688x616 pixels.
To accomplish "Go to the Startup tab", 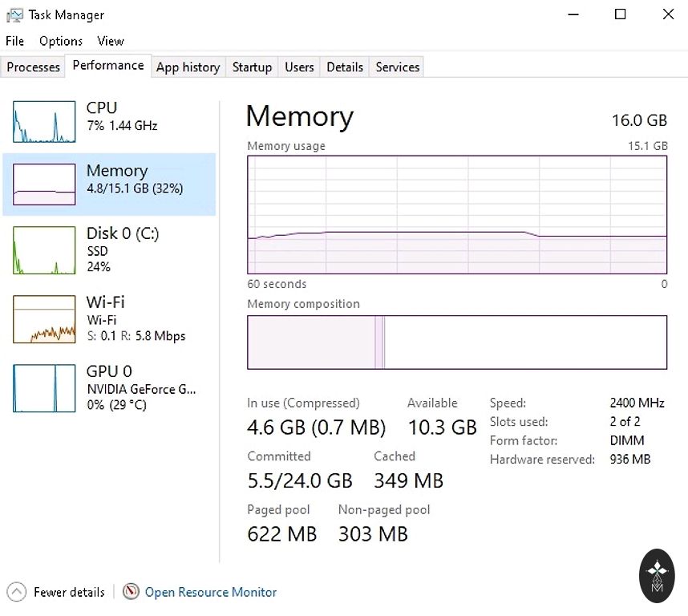I will [252, 67].
